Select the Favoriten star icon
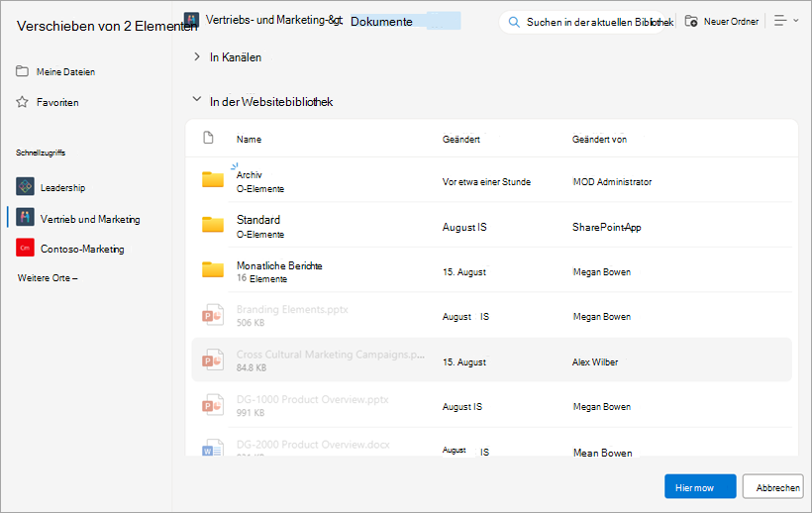The image size is (812, 513). tap(22, 102)
